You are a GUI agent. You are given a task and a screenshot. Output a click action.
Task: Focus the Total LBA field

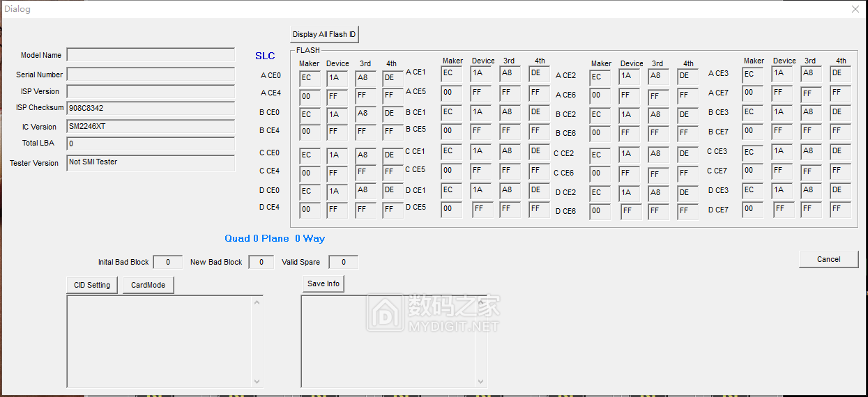151,143
